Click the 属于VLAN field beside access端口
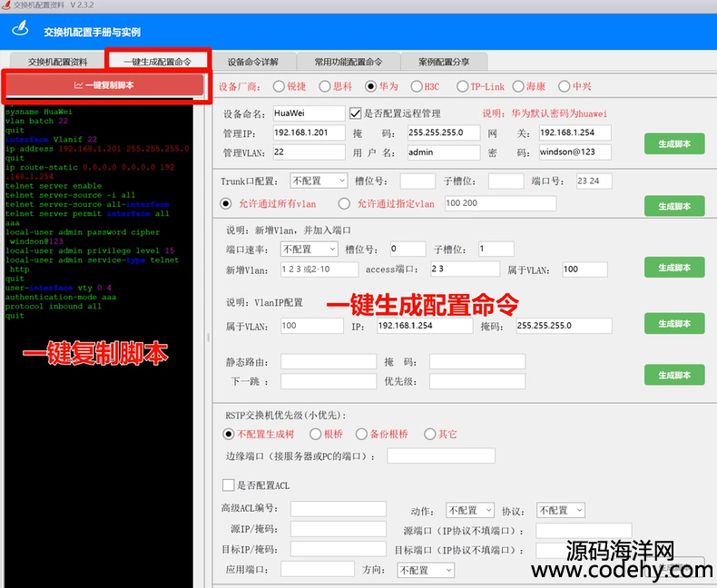 584,269
